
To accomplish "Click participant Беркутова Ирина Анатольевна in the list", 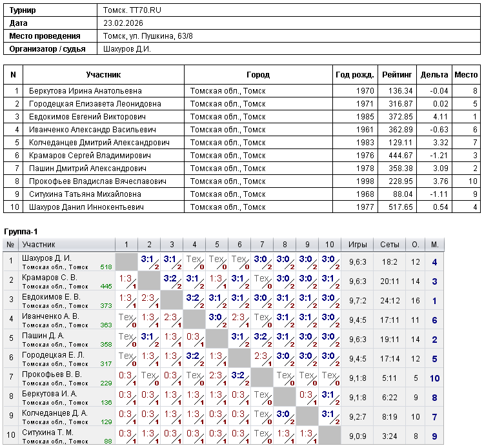I will coord(85,91).
